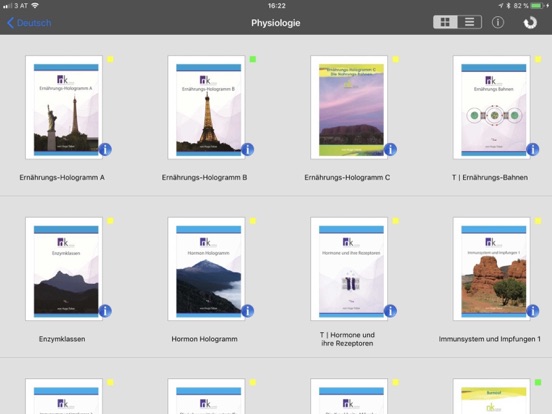Tap yellow status marker of Enzymklassen
The image size is (552, 414).
(111, 221)
